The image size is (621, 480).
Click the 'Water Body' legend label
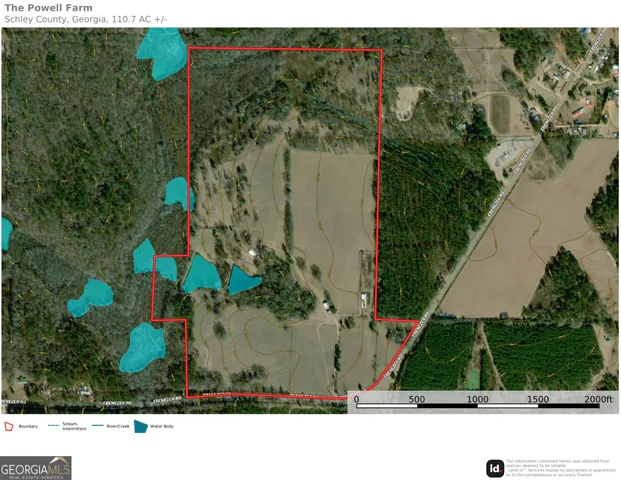pos(162,426)
